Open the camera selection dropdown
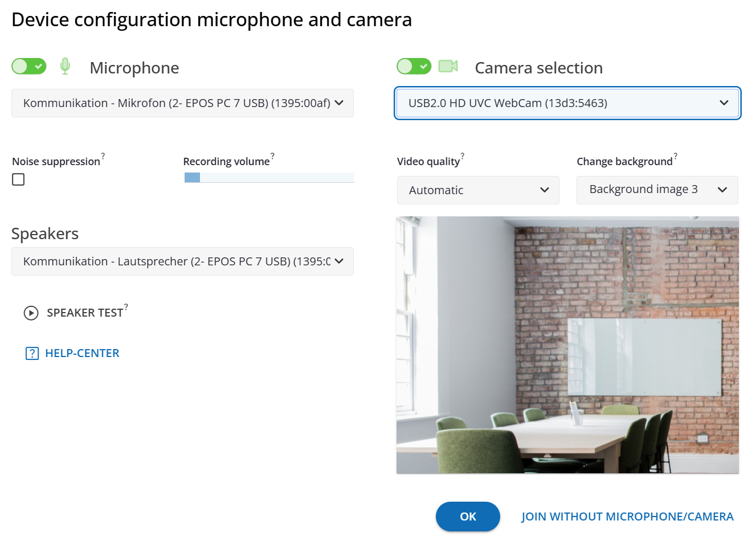This screenshot has height=537, width=756. 567,103
